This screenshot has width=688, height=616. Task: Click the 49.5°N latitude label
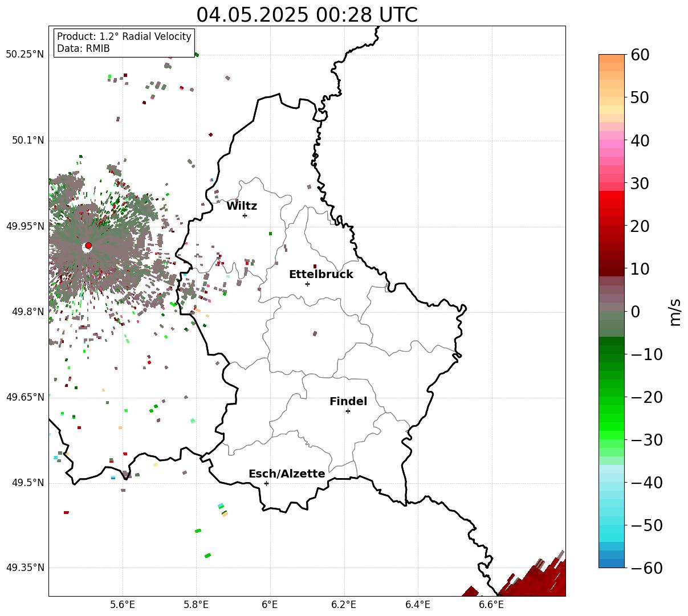(27, 483)
